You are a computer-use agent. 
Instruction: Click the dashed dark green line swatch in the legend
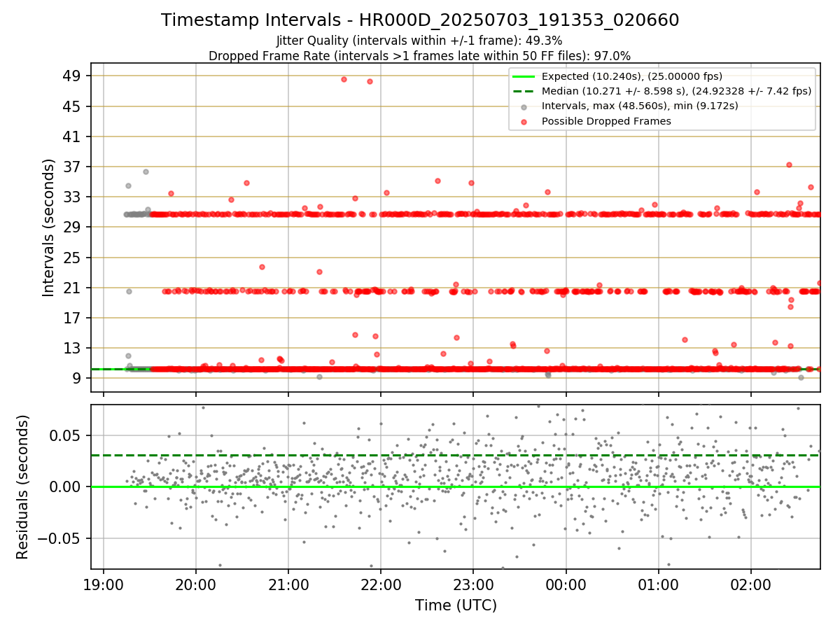(x=524, y=91)
